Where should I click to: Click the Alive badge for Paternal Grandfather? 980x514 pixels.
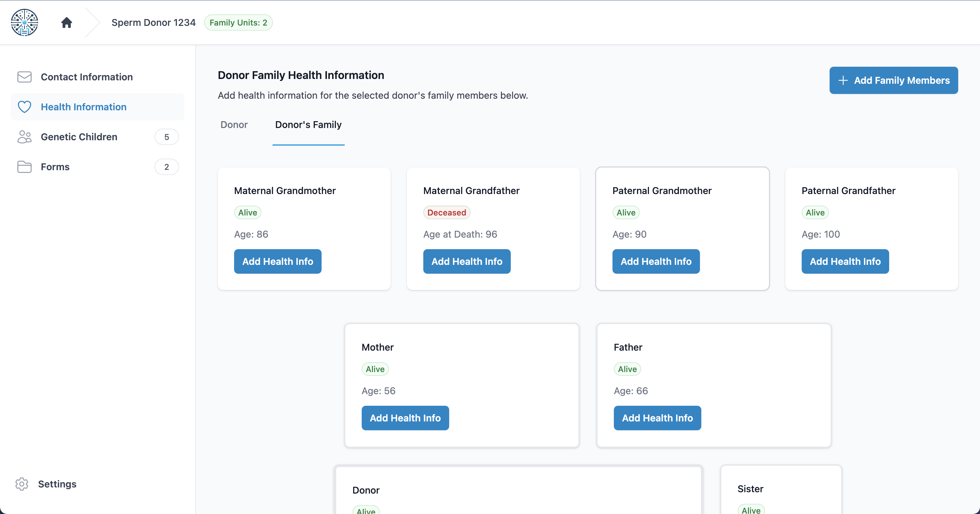point(815,212)
